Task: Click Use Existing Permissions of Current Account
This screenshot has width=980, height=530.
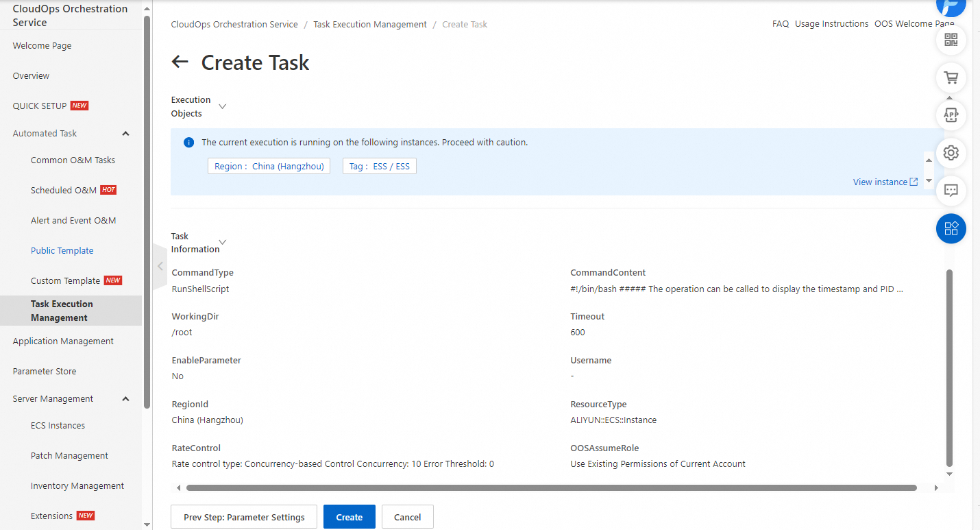Action: (658, 464)
